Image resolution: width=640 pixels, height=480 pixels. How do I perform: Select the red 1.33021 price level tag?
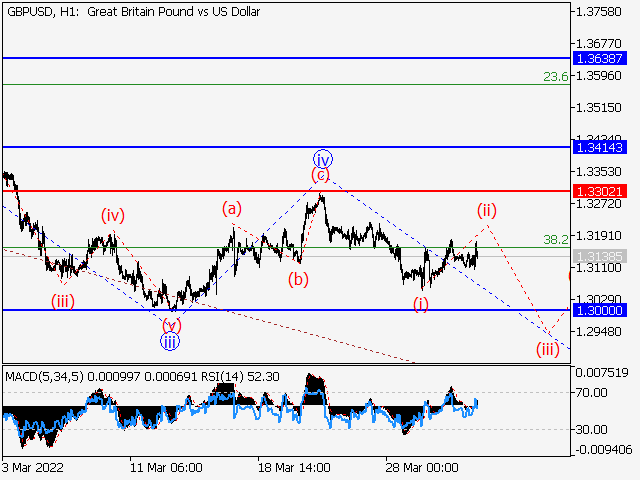(x=599, y=191)
